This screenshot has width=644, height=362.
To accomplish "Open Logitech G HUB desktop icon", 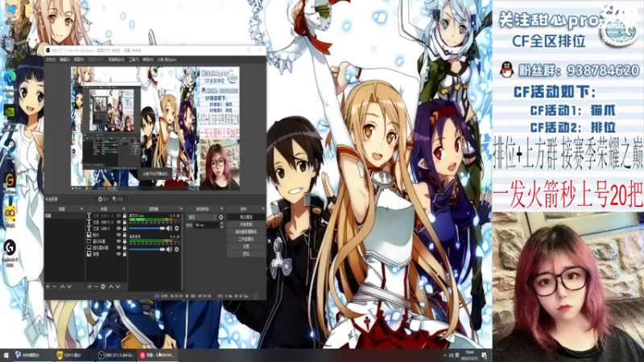I will tap(10, 249).
